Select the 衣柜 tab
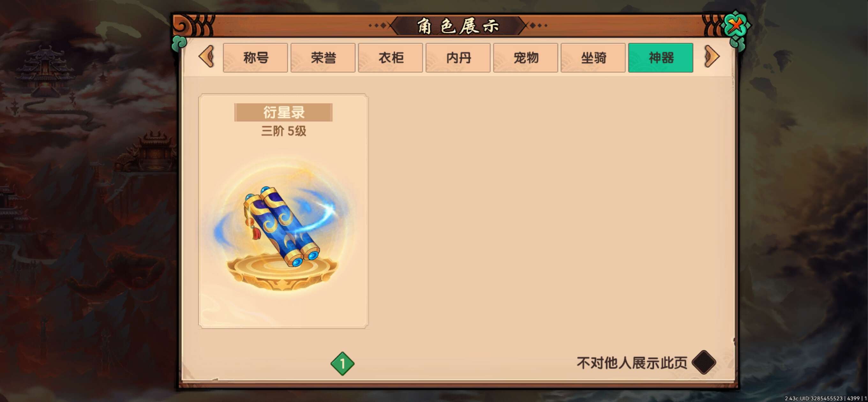 tap(391, 58)
